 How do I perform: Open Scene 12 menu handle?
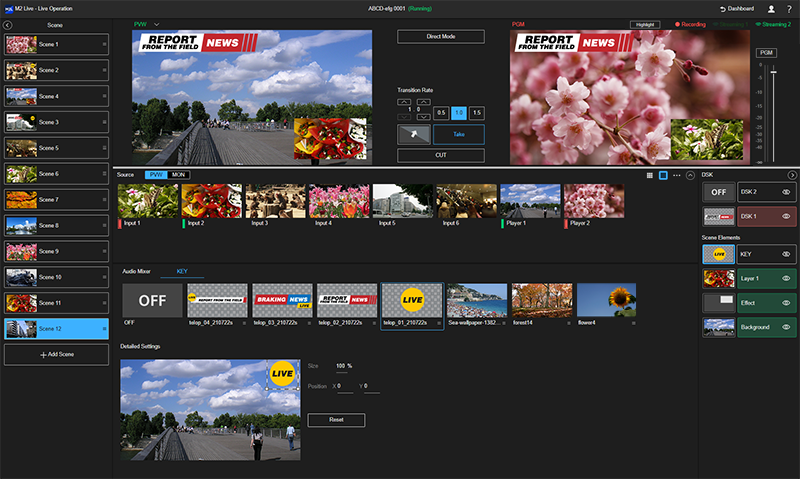(x=105, y=329)
